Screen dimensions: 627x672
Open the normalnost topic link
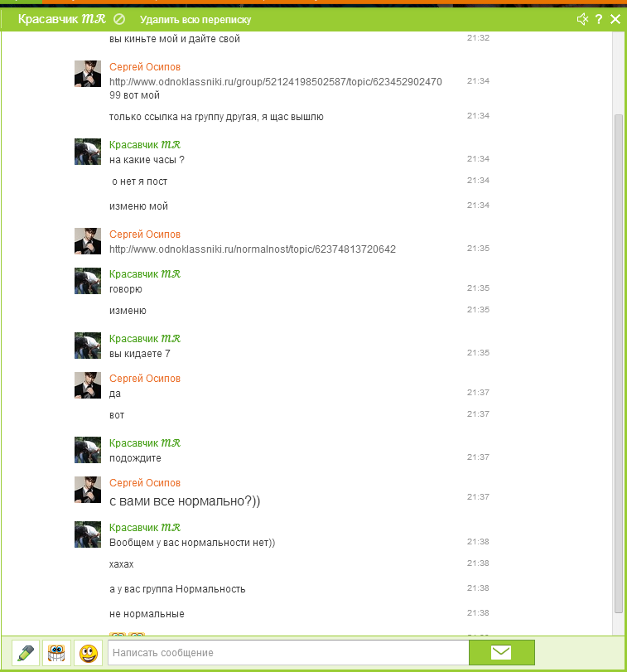[x=253, y=249]
